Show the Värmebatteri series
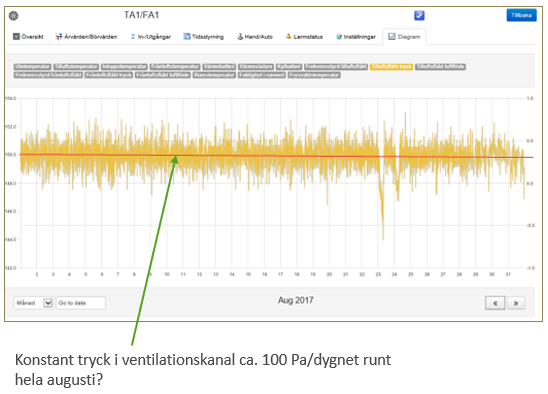Screen dimensions: 548x394 tap(219, 66)
